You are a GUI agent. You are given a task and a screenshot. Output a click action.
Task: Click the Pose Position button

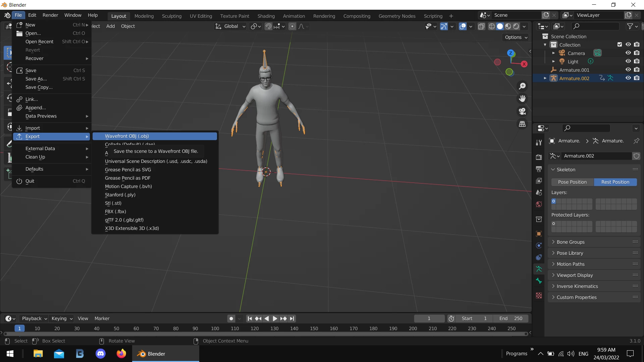tap(572, 182)
